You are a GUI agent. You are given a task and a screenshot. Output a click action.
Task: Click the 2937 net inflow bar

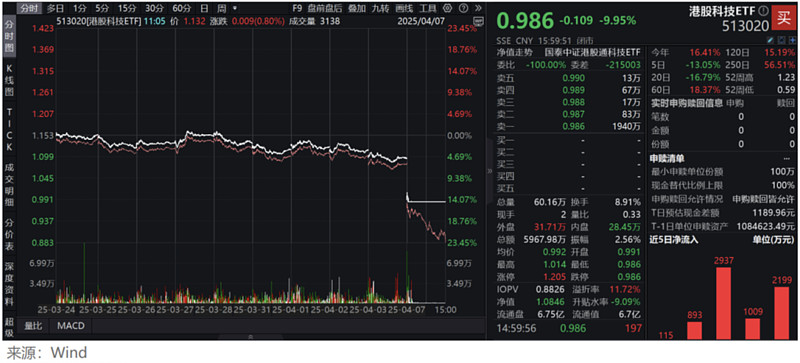724,303
